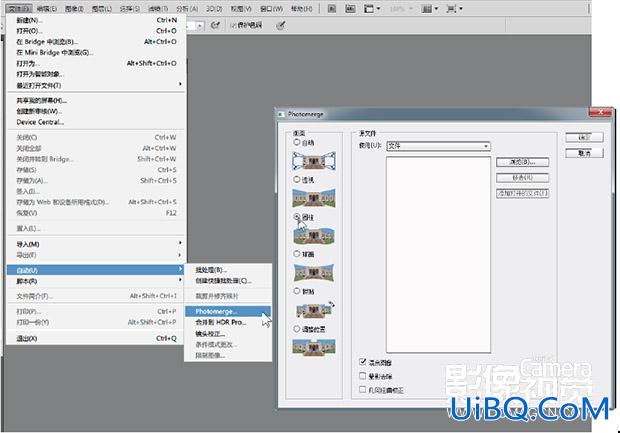The width and height of the screenshot is (620, 433).
Task: Choose Merge to HDR Pro
Action: coord(228,322)
